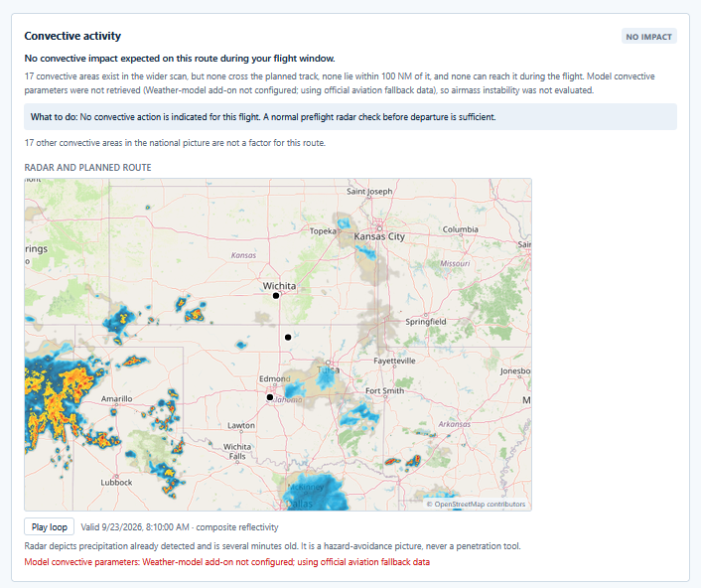Click the Amarillo label on map
Screen dimensions: 701x588
point(117,398)
